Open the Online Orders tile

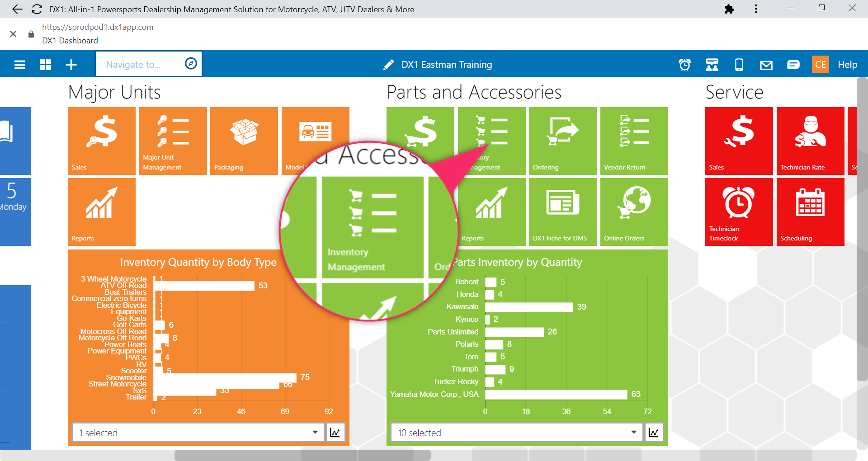[x=634, y=212]
